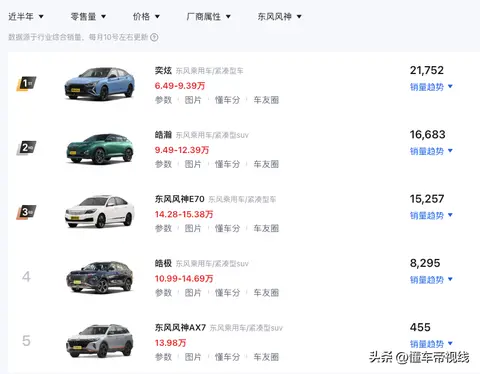
Task: Open 车友圈 community for 皓瀚
Action: 266,164
